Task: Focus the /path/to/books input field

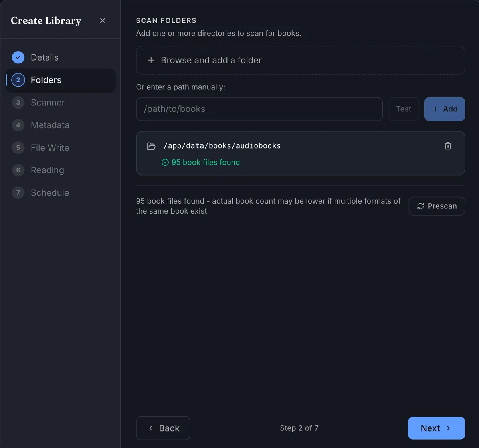Action: [x=259, y=109]
